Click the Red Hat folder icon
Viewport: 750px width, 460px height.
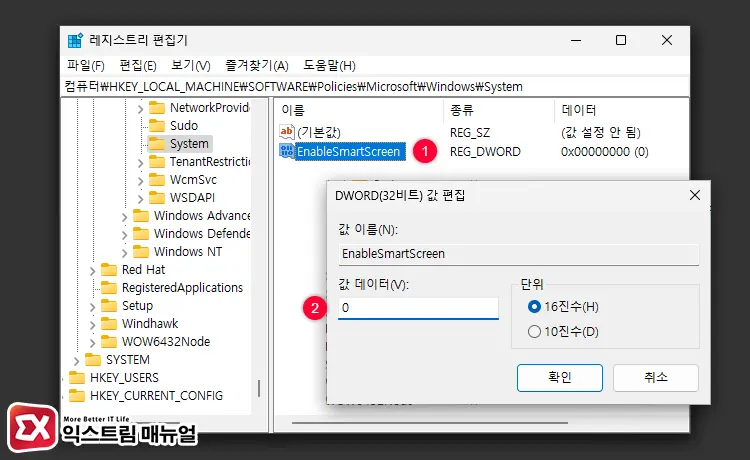109,270
